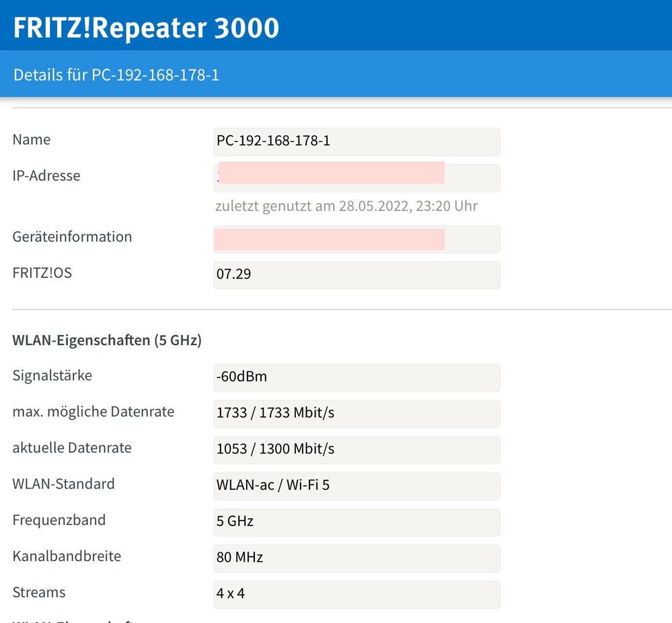672x623 pixels.
Task: Select the redacted IP-Adresse field
Action: click(357, 177)
